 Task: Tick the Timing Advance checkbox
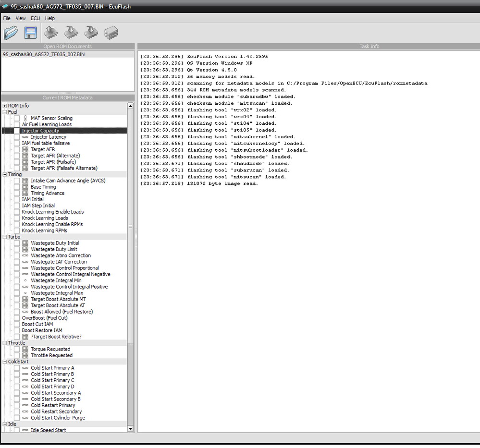click(x=17, y=193)
